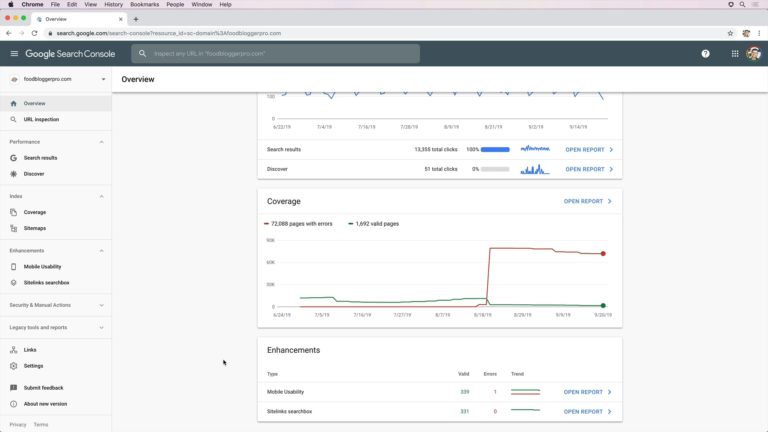
Task: Click the Discover clicks sparkline
Action: click(x=535, y=169)
